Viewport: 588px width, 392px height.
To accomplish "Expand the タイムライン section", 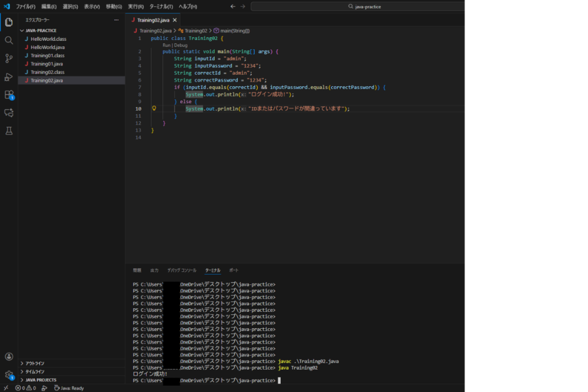I will [x=34, y=371].
